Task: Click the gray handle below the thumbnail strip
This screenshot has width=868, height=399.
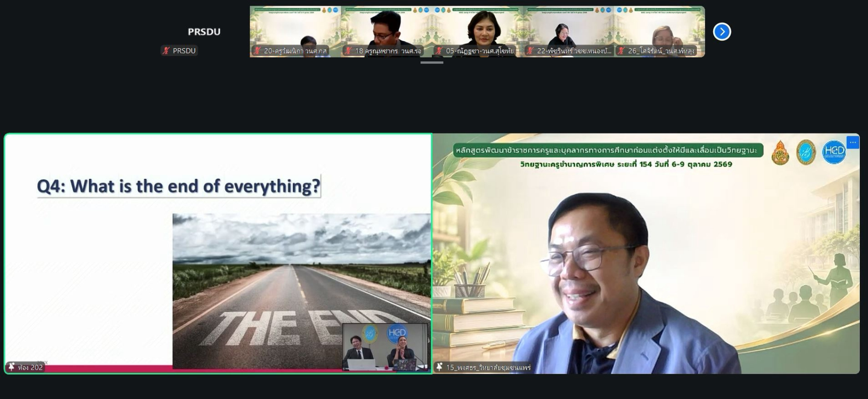Action: (x=432, y=63)
